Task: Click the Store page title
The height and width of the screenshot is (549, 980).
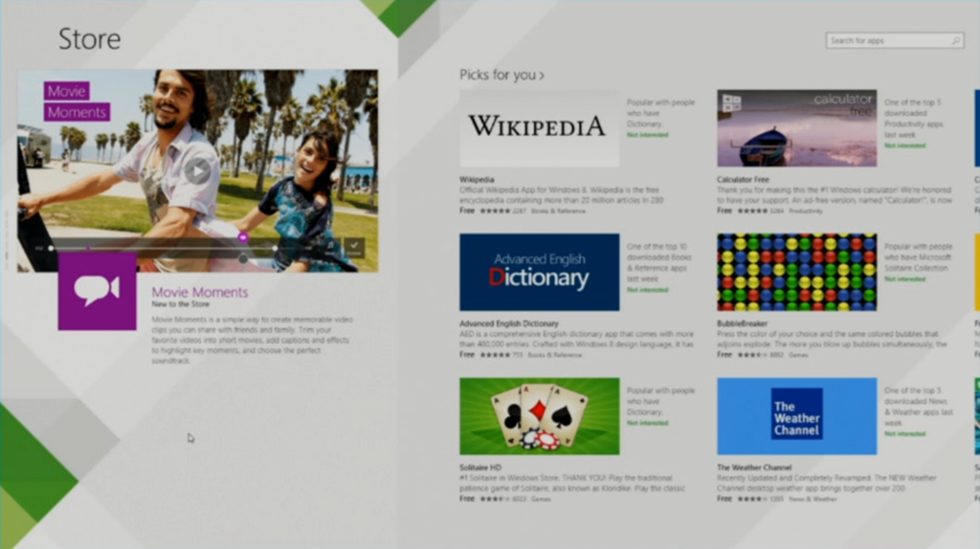Action: point(89,38)
